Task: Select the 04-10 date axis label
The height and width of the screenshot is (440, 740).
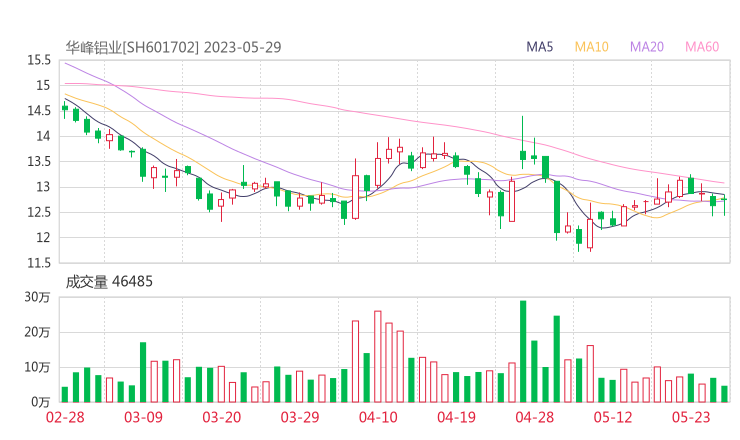Action: 377,418
